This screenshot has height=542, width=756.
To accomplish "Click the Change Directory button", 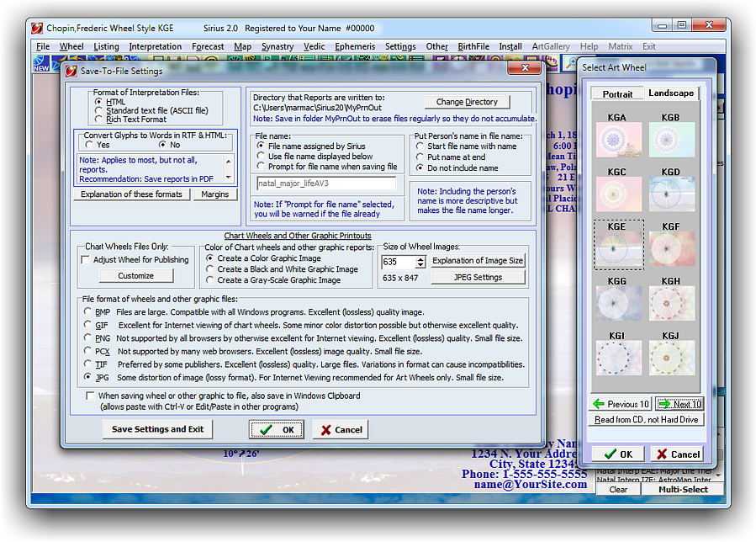I will pyautogui.click(x=467, y=102).
